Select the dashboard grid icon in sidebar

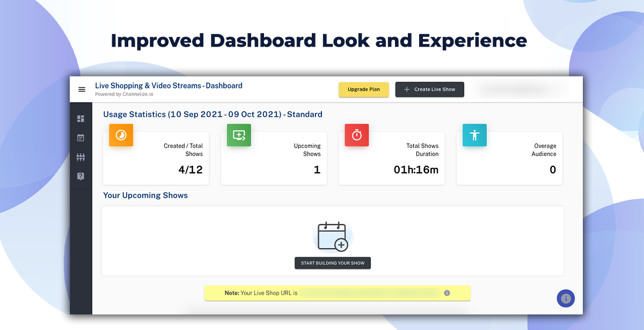point(80,119)
